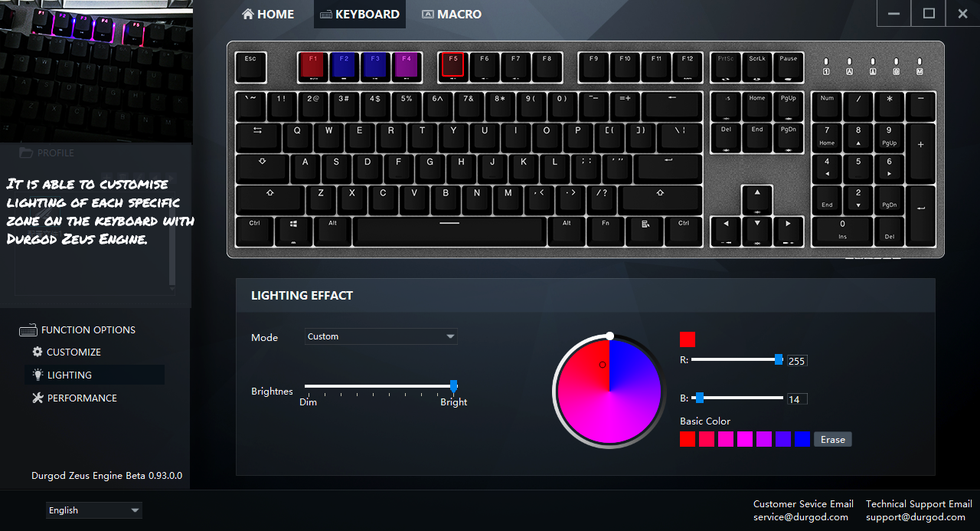Click the spacebar key
The width and height of the screenshot is (980, 531).
[449, 231]
